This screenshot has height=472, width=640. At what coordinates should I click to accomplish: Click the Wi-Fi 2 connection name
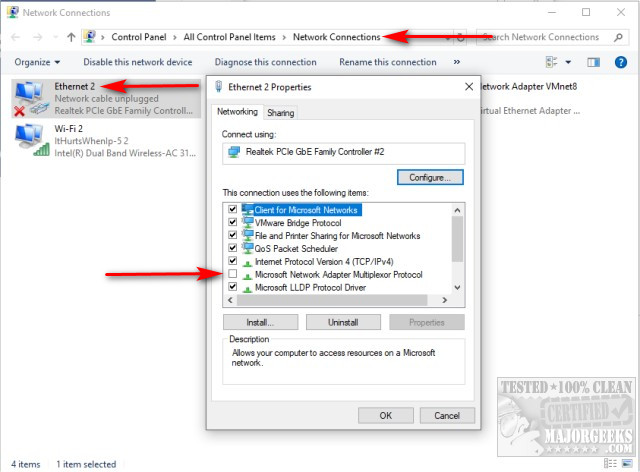point(69,129)
